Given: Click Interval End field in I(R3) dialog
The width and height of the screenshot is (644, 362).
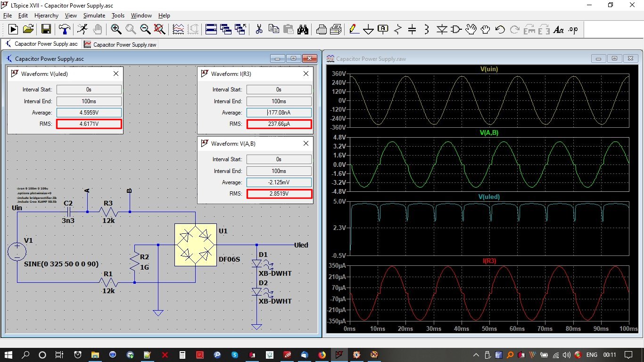Looking at the screenshot, I should 279,101.
